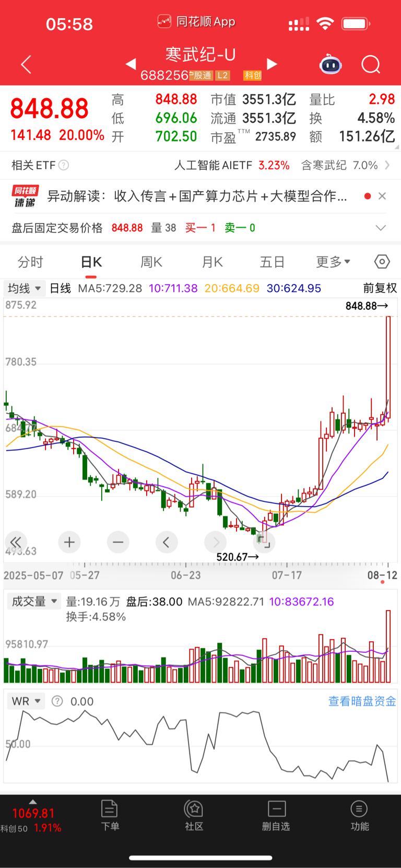
Task: Tap the 沪股通 badge
Action: [200, 75]
